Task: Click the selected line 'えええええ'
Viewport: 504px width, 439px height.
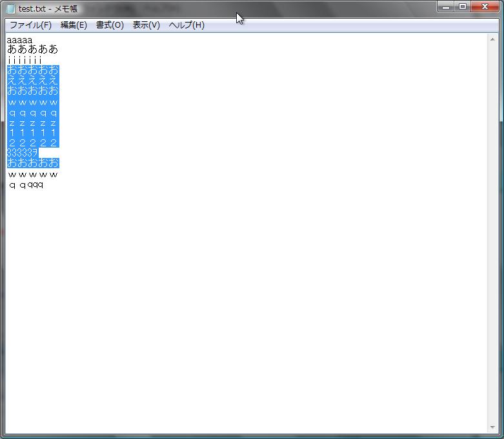Action: tap(32, 80)
